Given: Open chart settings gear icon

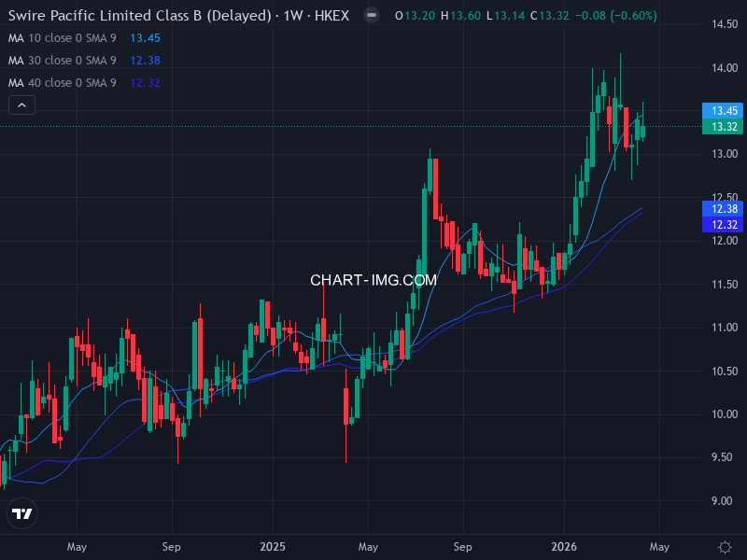Looking at the screenshot, I should (x=725, y=547).
